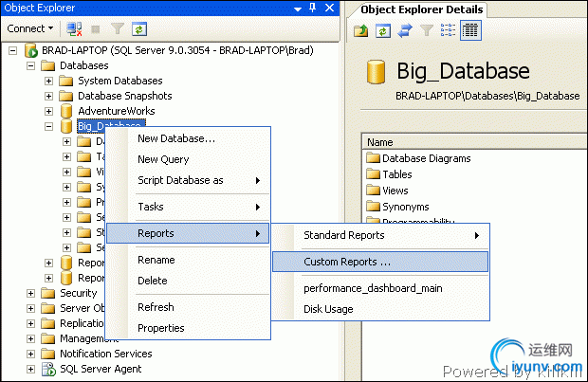Expand the Server Objects folder node
The image size is (588, 382).
click(30, 308)
